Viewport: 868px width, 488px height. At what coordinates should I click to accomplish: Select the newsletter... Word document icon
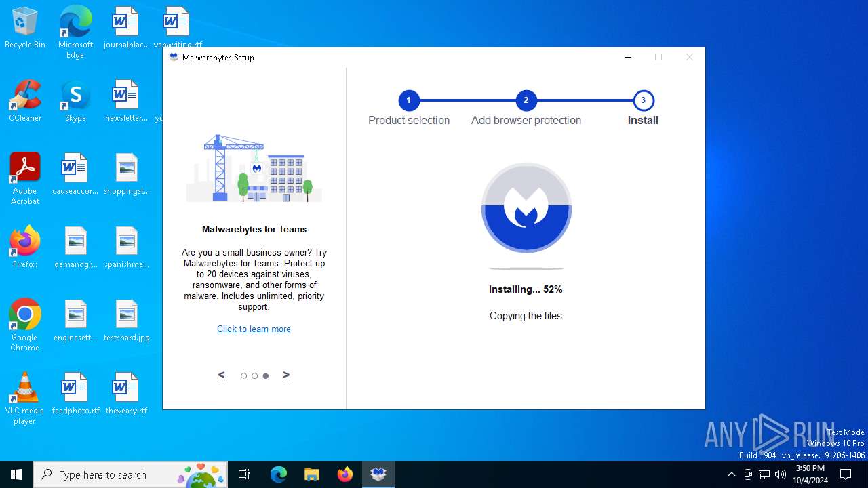[x=125, y=102]
